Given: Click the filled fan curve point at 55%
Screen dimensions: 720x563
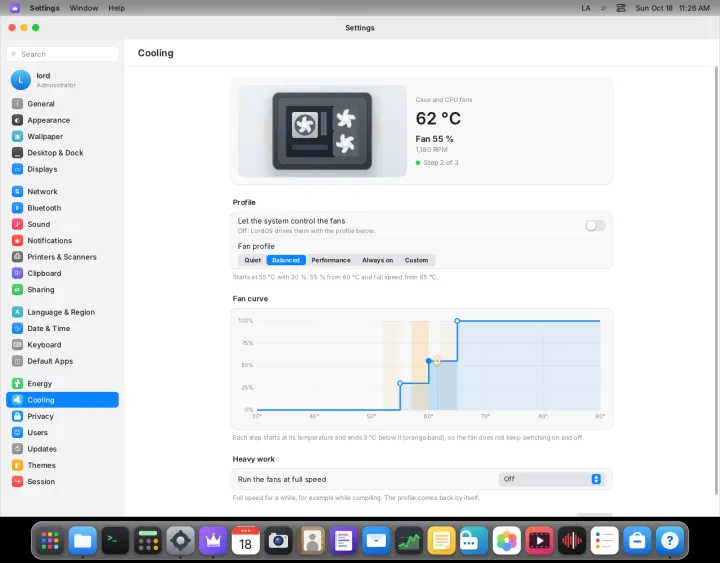Looking at the screenshot, I should [x=429, y=361].
